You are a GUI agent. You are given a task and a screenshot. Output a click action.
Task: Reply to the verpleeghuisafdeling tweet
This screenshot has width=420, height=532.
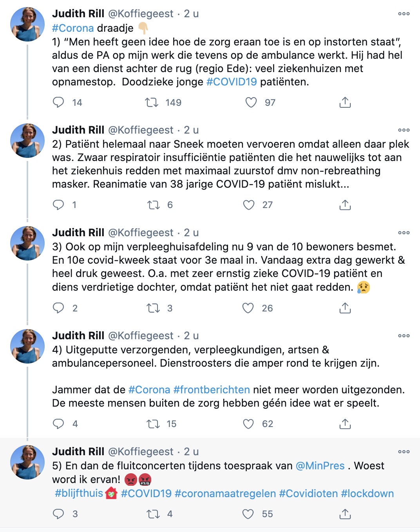58,308
